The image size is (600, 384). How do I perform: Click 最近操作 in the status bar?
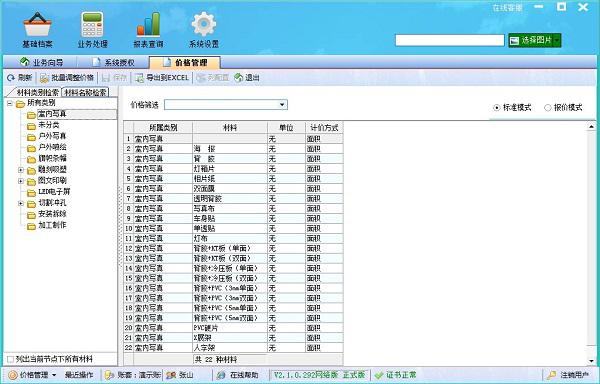pyautogui.click(x=79, y=375)
